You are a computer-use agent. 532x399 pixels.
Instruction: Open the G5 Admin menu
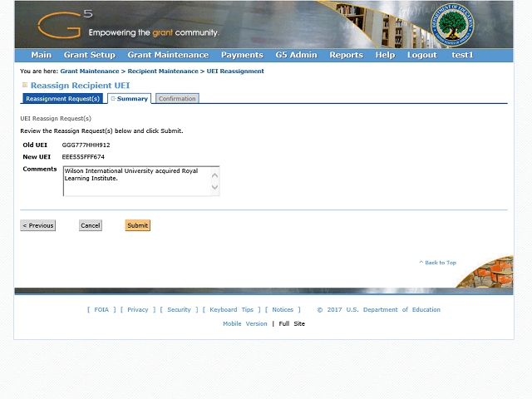(296, 55)
